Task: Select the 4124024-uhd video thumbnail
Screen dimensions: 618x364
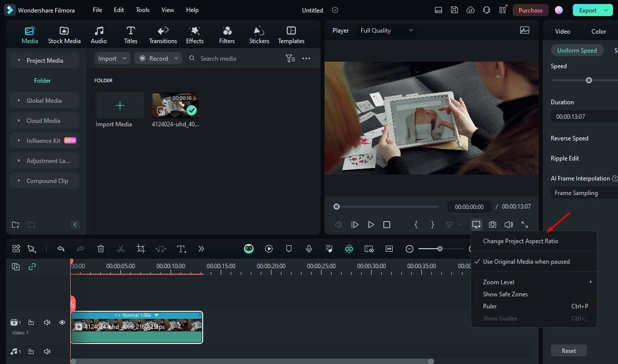Action: 176,105
